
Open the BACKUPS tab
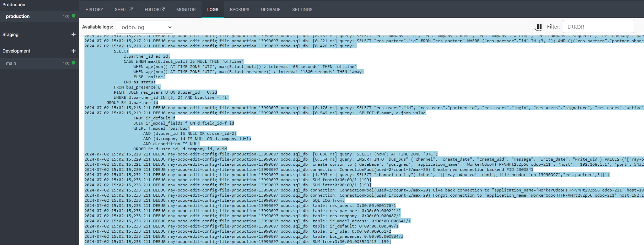[x=240, y=9]
